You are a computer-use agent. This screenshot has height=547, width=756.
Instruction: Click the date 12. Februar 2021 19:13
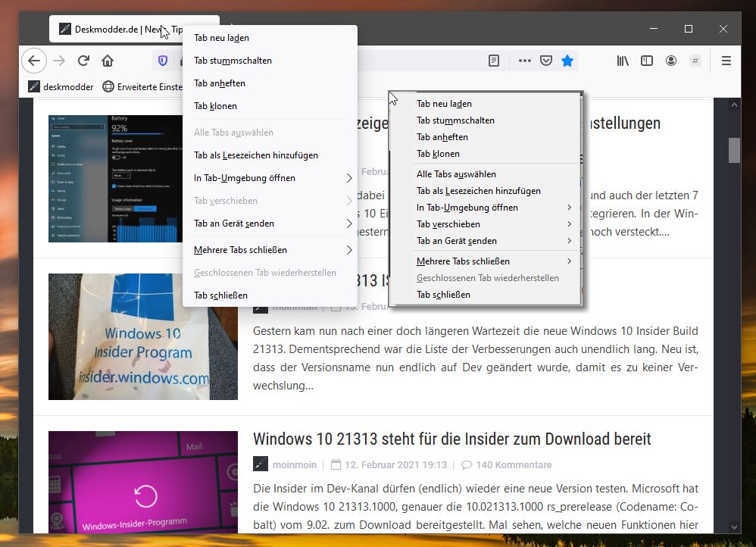(396, 464)
